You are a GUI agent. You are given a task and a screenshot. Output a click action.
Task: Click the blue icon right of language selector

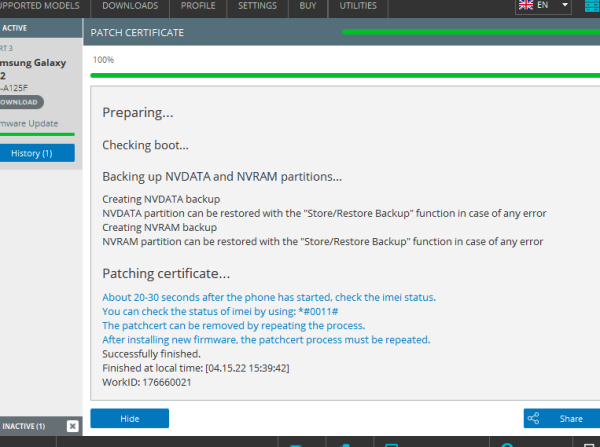coord(590,6)
